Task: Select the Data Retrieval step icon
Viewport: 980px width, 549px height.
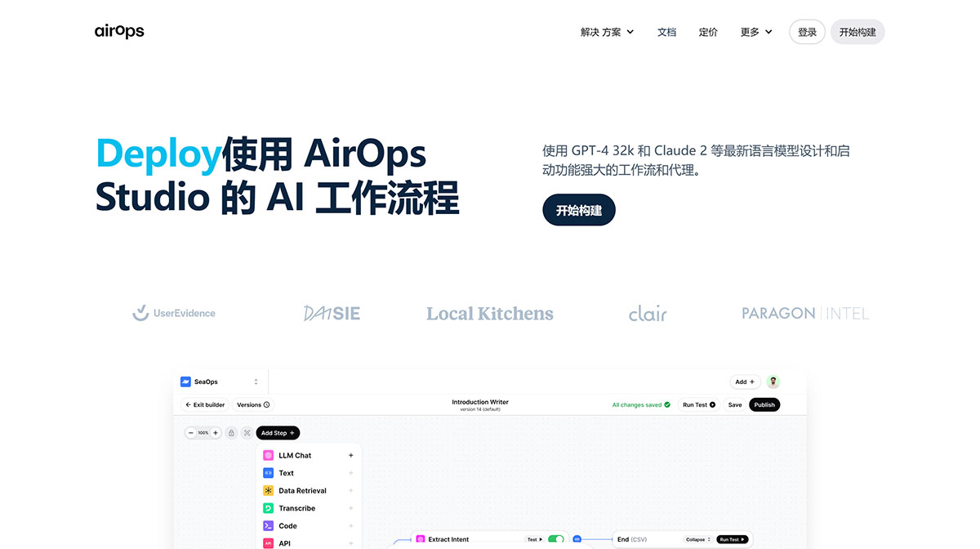Action: click(x=268, y=490)
